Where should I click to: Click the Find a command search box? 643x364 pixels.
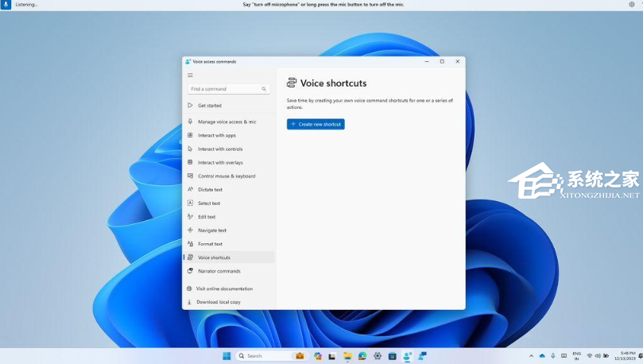(227, 89)
